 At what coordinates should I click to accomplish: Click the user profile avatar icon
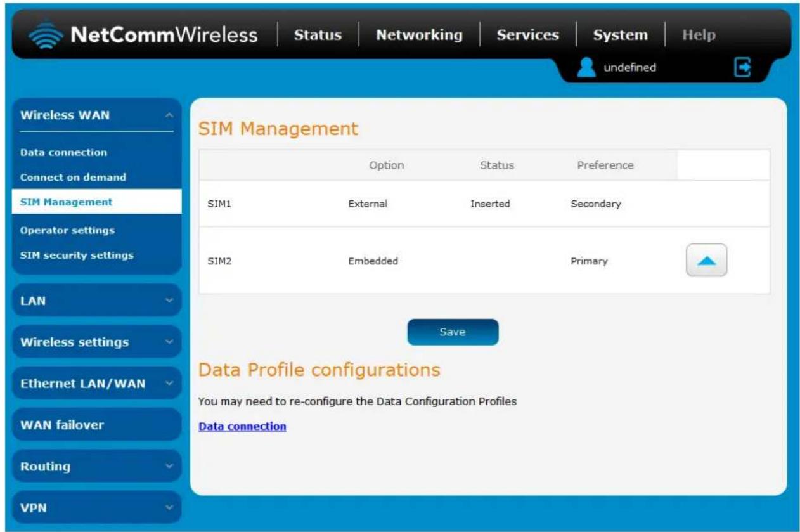pos(587,67)
